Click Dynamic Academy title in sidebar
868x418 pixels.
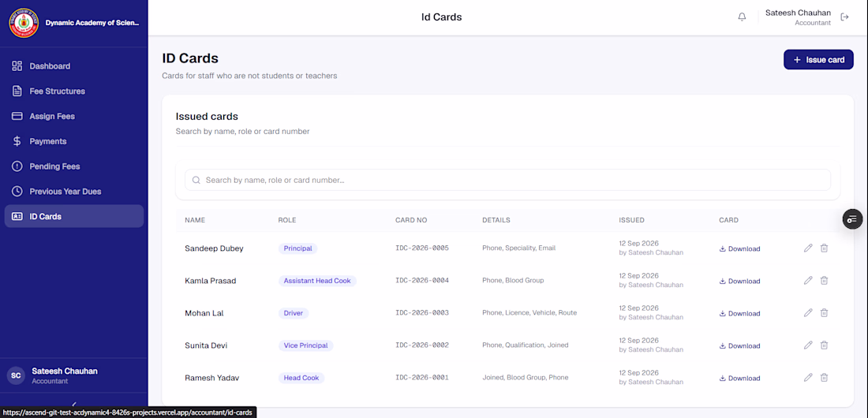(92, 23)
